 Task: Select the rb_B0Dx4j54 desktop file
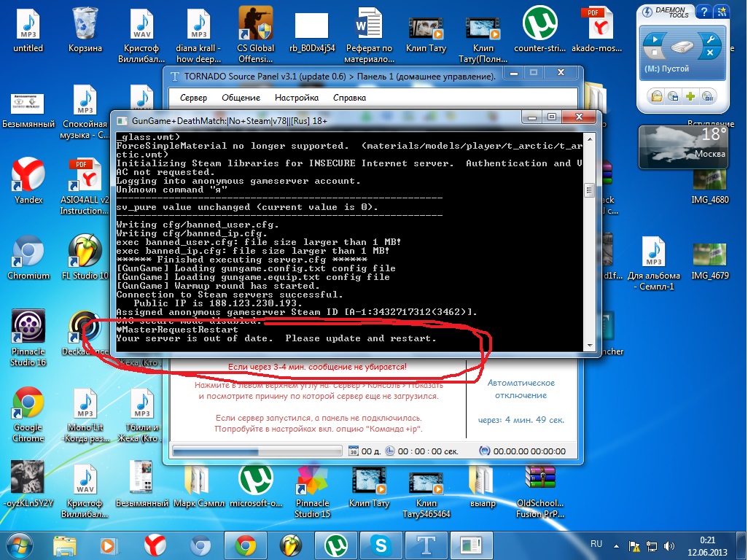[x=312, y=30]
